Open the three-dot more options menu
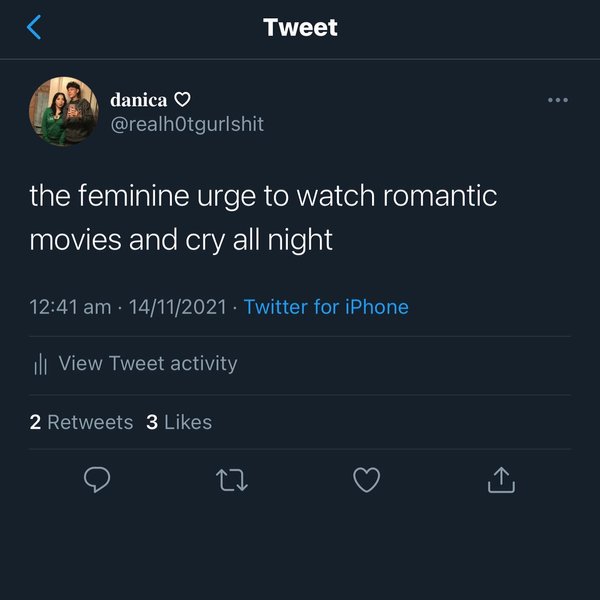The height and width of the screenshot is (600, 600). click(x=557, y=100)
